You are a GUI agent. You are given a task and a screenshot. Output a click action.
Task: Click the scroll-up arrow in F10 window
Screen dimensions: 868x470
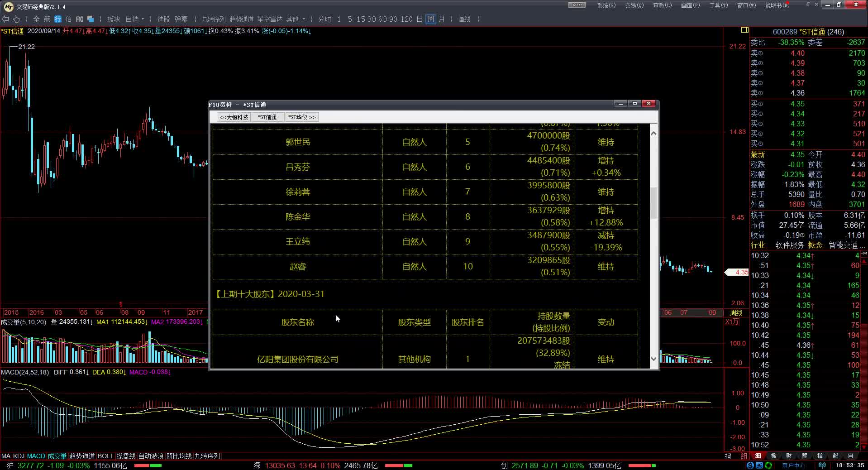pos(653,133)
